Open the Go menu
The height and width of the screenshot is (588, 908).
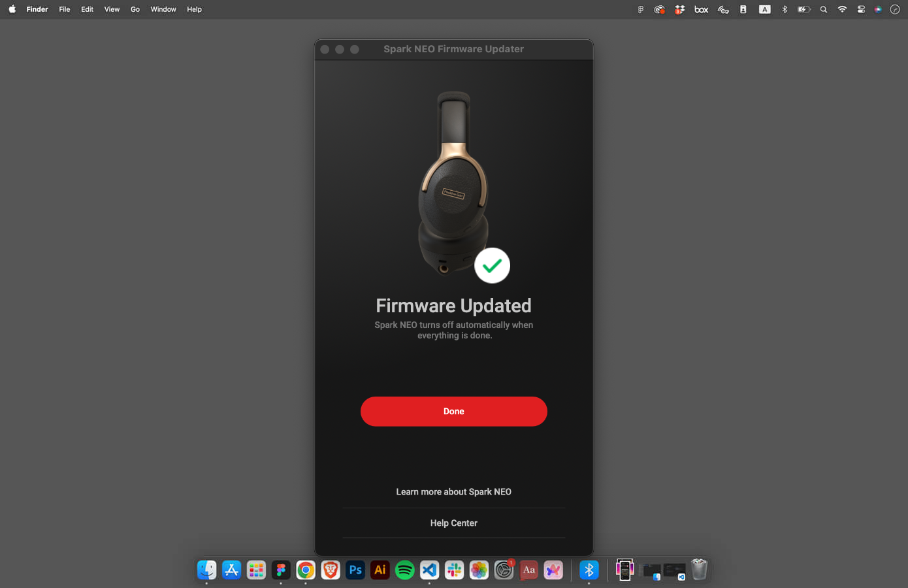click(x=135, y=9)
